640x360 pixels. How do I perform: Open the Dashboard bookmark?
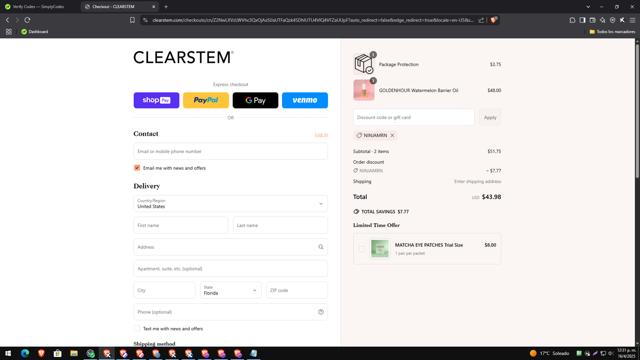point(35,31)
